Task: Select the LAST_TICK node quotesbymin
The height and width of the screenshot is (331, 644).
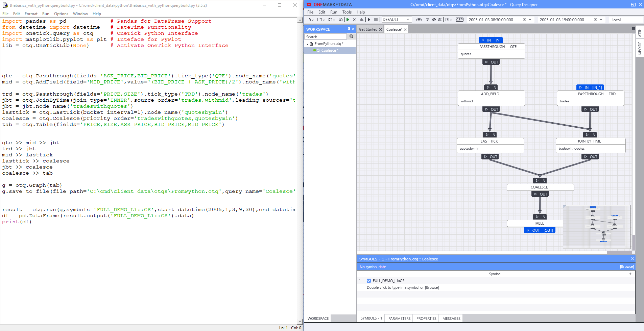Action: pos(490,145)
